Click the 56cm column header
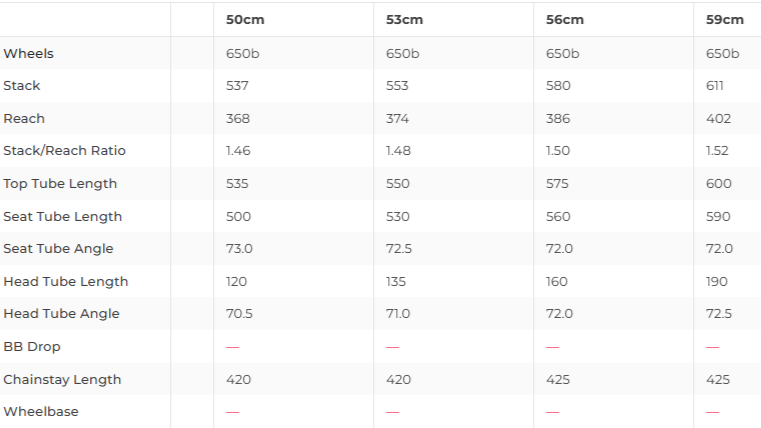The image size is (761, 428). click(x=564, y=20)
